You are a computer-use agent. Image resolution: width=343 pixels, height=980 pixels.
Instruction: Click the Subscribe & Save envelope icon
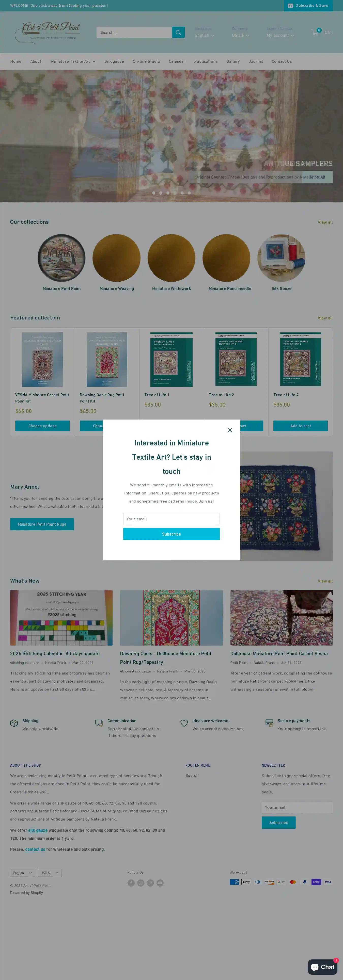point(290,6)
